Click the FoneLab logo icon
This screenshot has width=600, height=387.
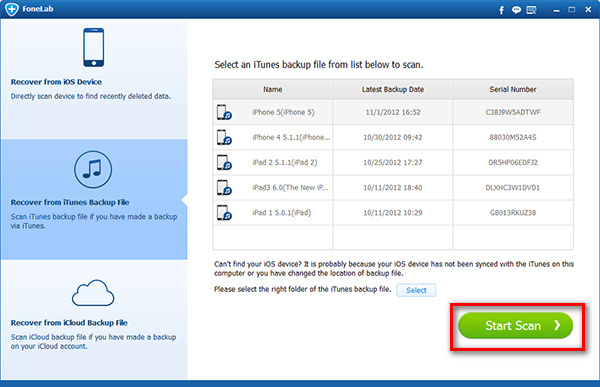(11, 9)
